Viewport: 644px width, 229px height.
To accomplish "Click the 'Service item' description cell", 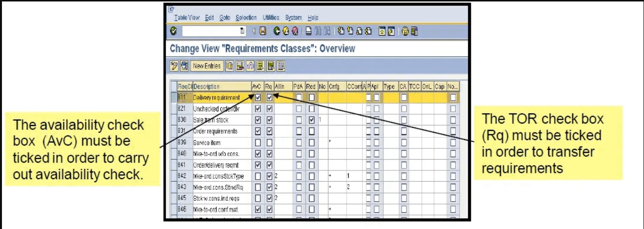I will click(x=222, y=143).
